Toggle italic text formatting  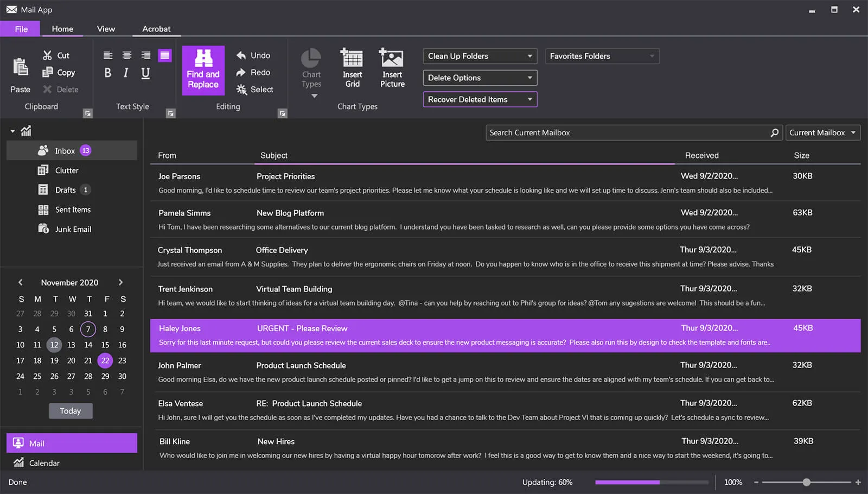click(x=125, y=72)
